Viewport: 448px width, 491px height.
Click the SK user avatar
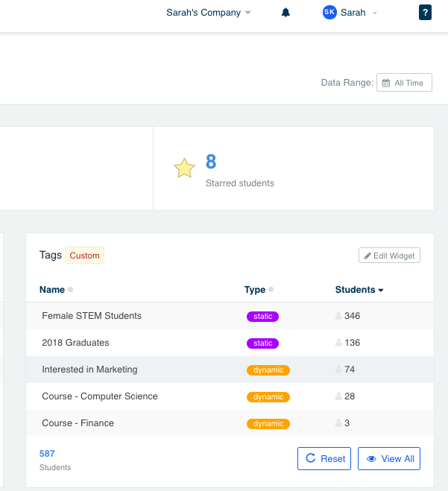(x=329, y=13)
